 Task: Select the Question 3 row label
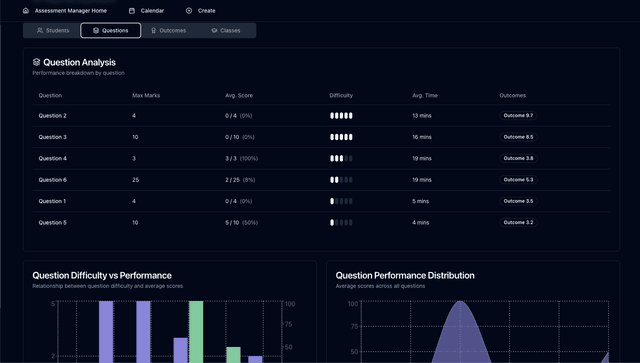pos(53,137)
